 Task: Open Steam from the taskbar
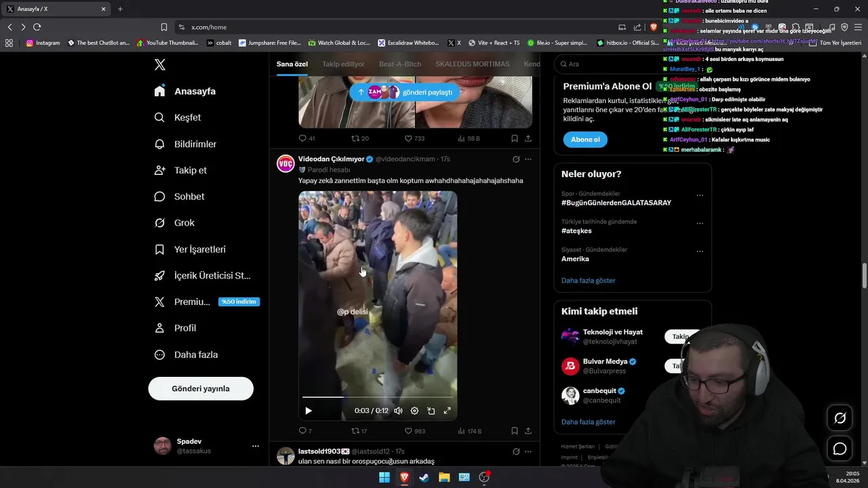tap(424, 477)
